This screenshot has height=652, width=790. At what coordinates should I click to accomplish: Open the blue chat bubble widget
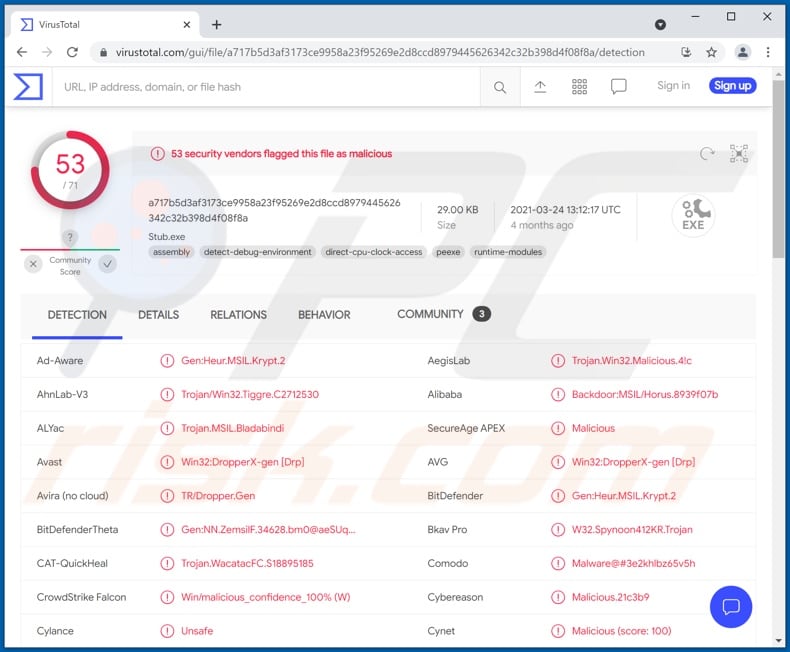click(731, 607)
